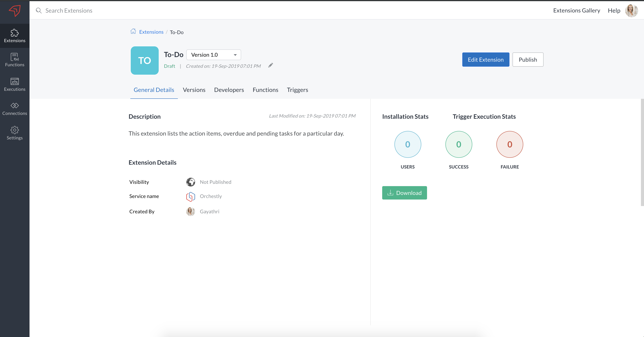Screen dimensions: 644x337
Task: Click the pencil edit icon beside creation date
Action: click(x=270, y=65)
